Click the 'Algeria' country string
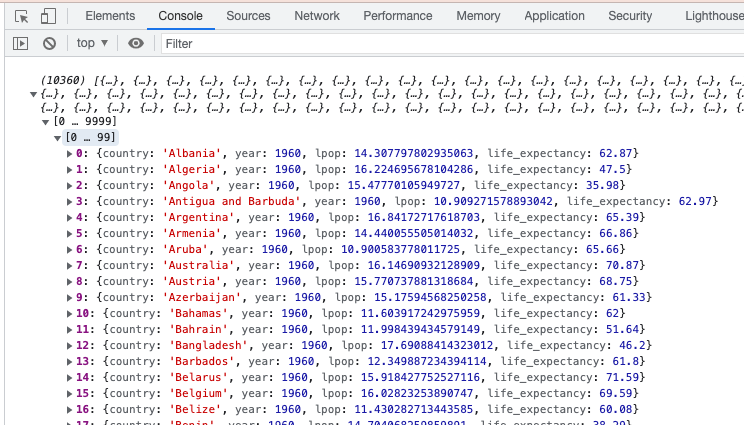Viewport: 744px width, 425px height. (x=192, y=169)
